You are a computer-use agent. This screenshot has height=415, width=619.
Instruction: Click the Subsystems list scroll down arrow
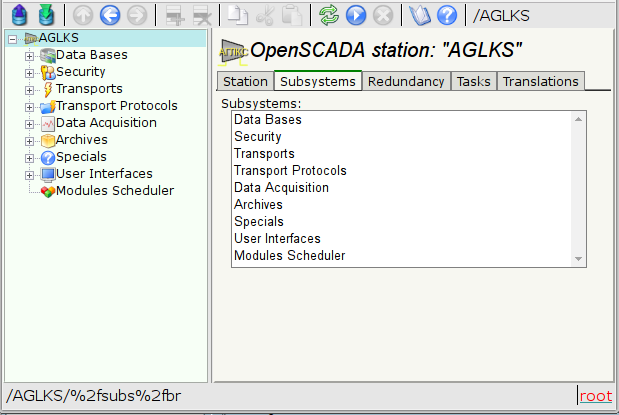click(x=577, y=259)
